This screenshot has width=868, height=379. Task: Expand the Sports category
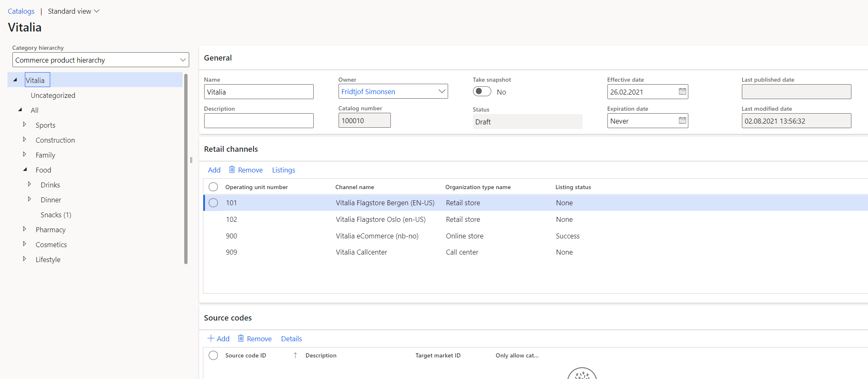(x=24, y=124)
